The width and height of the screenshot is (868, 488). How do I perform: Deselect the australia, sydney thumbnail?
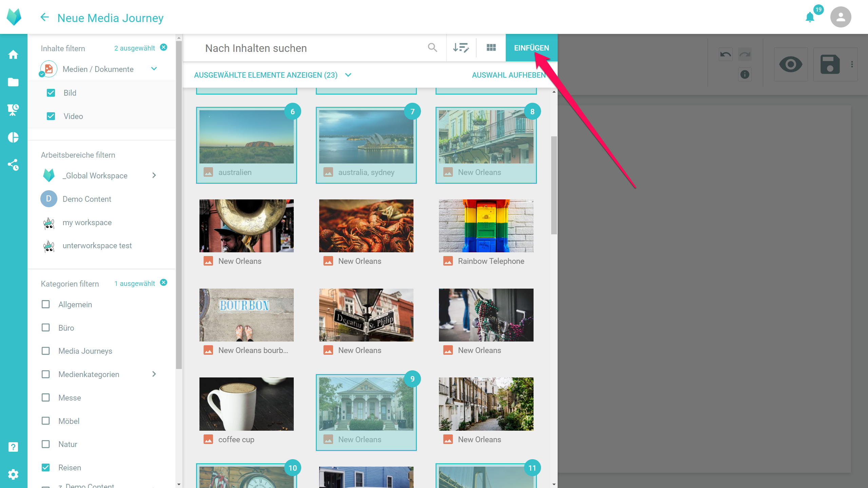pos(366,145)
